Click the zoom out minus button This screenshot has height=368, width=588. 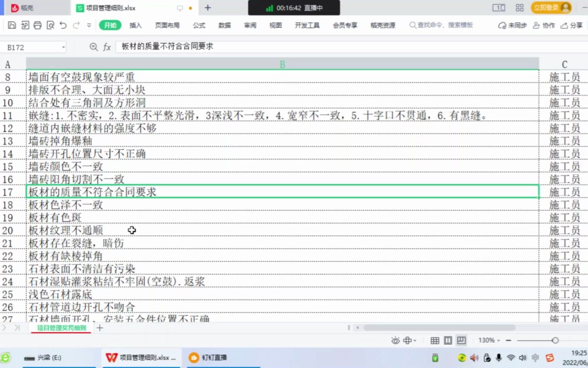point(508,340)
